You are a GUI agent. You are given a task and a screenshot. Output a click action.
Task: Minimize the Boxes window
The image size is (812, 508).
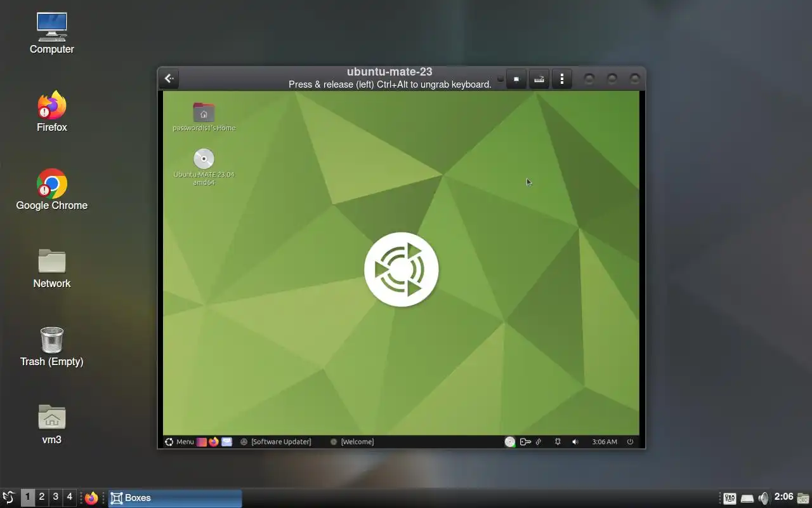pos(589,79)
